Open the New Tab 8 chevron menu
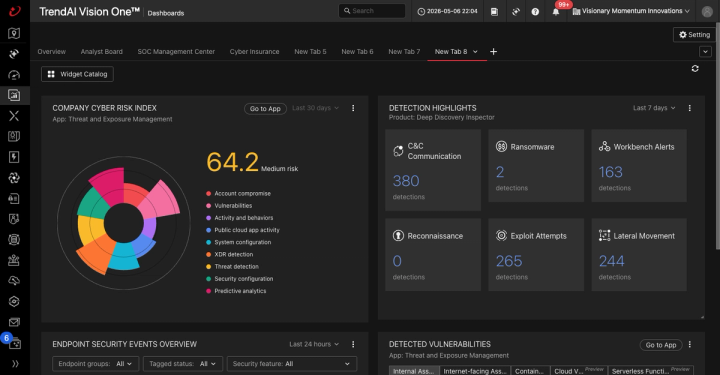Viewport: 720px width, 375px height. click(475, 51)
